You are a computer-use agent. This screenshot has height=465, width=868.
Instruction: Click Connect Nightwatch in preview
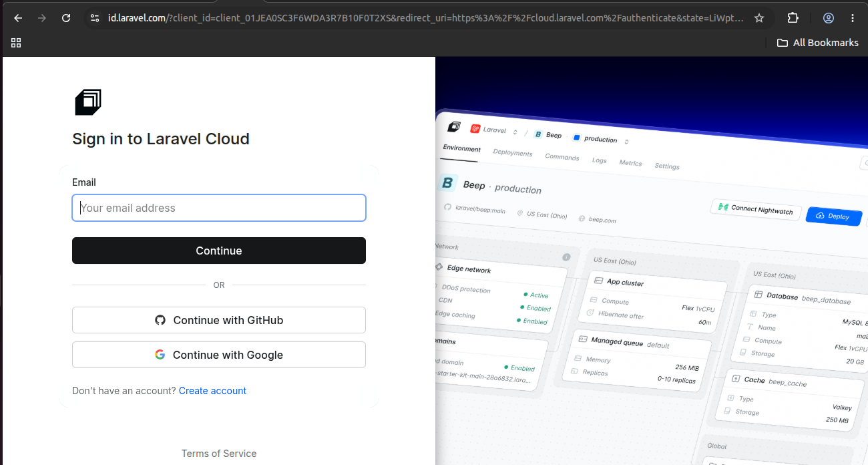click(756, 209)
